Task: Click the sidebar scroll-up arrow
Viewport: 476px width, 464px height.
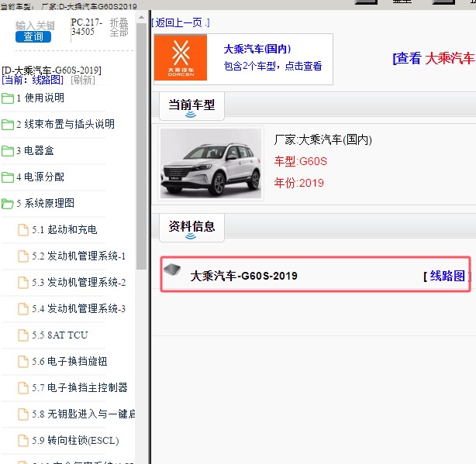Action: click(x=141, y=18)
